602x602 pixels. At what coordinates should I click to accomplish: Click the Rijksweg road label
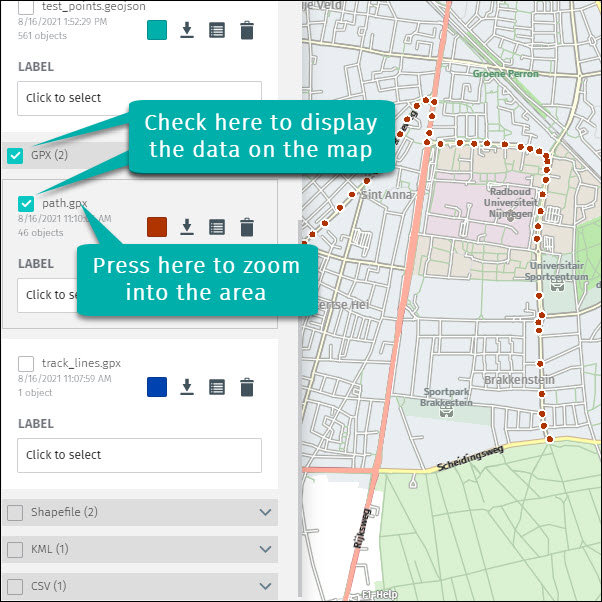point(362,528)
